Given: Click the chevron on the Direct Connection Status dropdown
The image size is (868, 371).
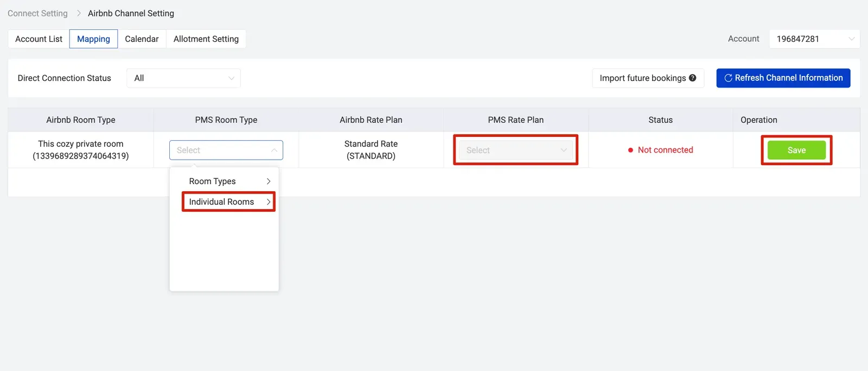Looking at the screenshot, I should (x=232, y=78).
